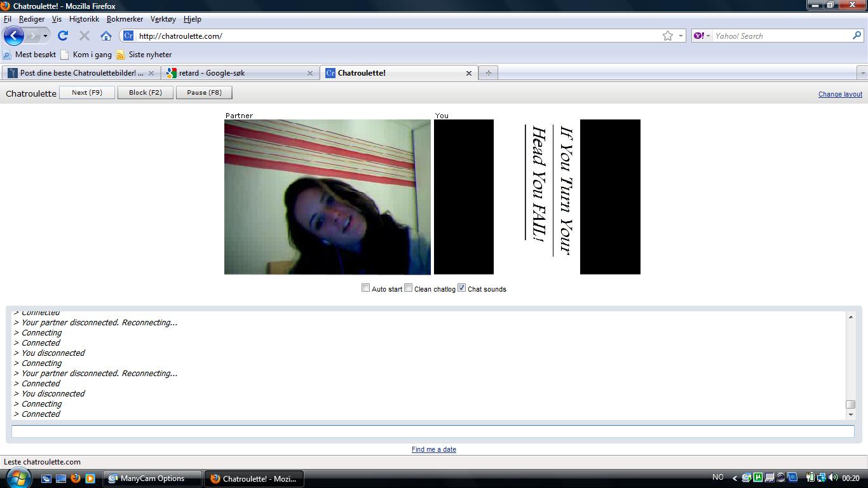Screen dimensions: 868x488
Task: Click the chat log scrollbar thumb
Action: tap(850, 404)
